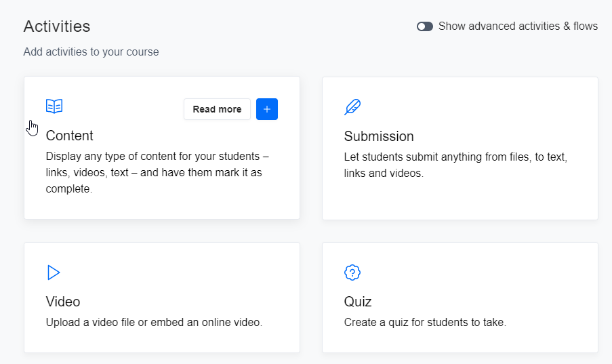Click the play triangle Video icon

pyautogui.click(x=54, y=272)
